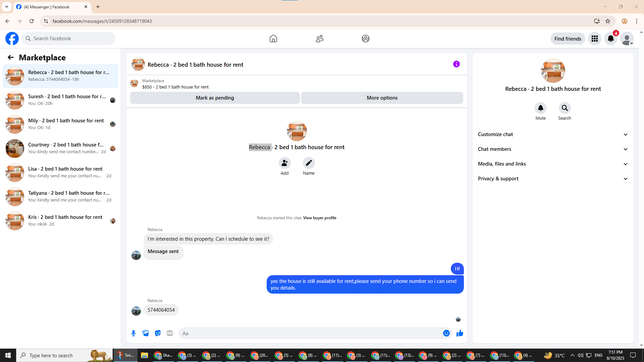644x362 pixels.
Task: Attach a photo using image icon
Action: click(x=146, y=333)
